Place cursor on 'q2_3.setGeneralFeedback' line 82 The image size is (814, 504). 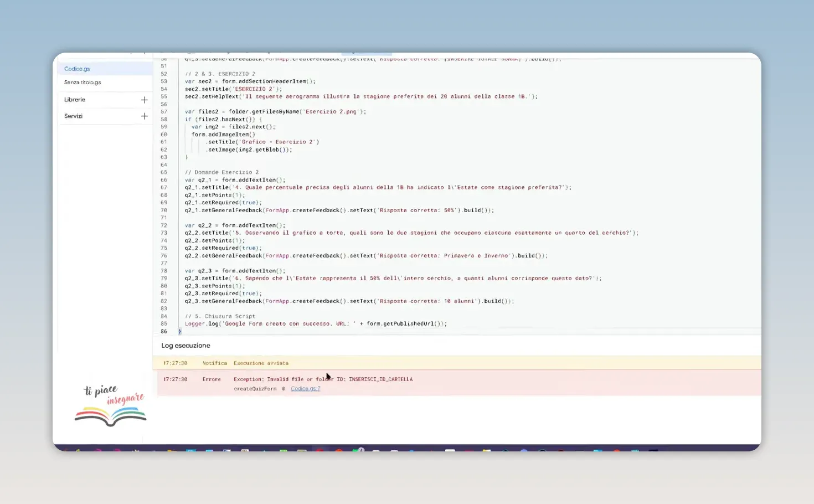click(x=349, y=301)
